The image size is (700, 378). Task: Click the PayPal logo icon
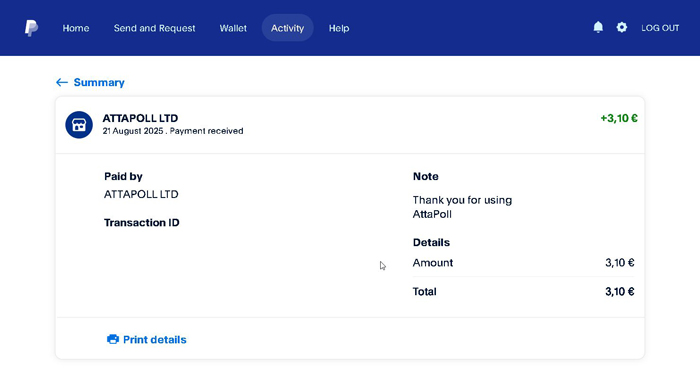[31, 28]
